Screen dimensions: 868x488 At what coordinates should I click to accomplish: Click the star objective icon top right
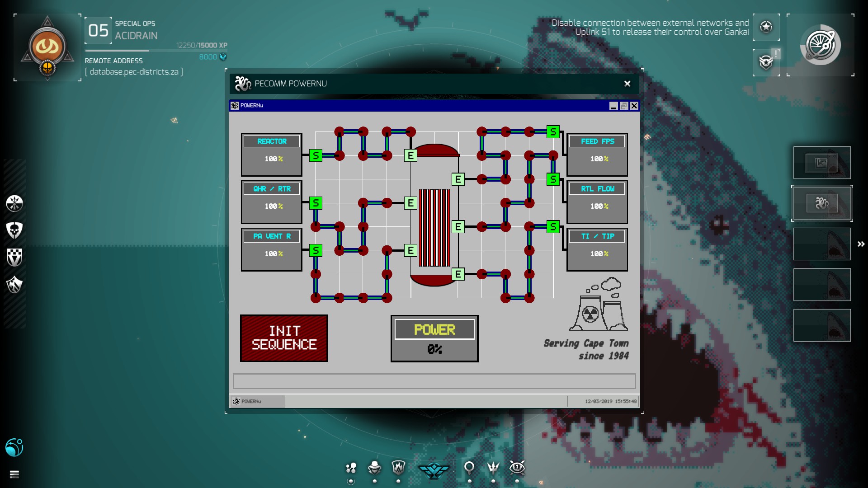(x=766, y=27)
